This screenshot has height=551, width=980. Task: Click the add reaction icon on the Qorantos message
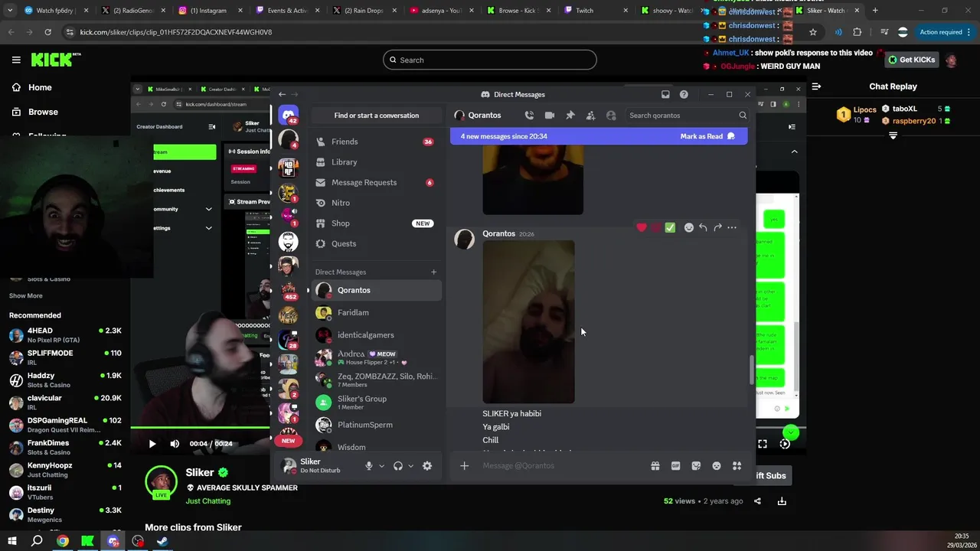[x=689, y=227]
